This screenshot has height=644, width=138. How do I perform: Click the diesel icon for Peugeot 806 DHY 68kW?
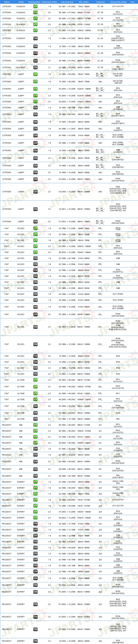click(35, 455)
